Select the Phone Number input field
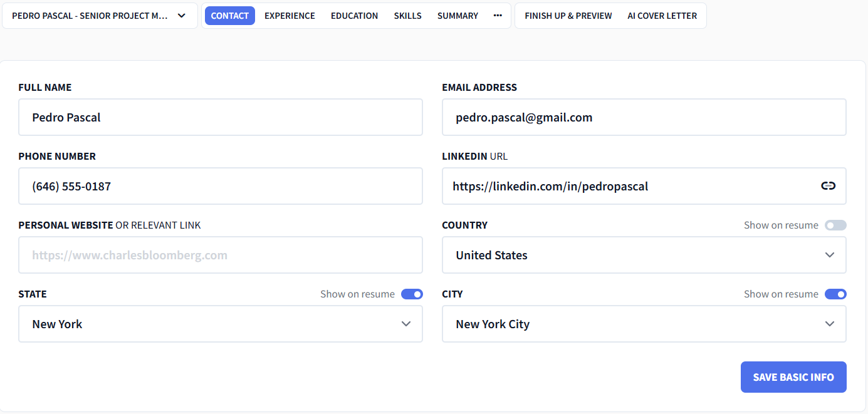Screen dimensions: 868x414 (220, 186)
